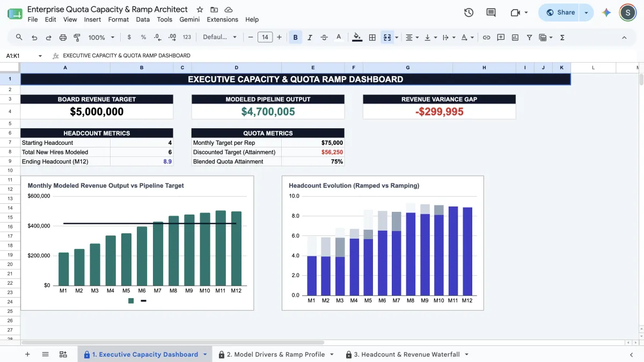The width and height of the screenshot is (644, 362).
Task: Open the font family dropdown
Action: click(x=220, y=38)
